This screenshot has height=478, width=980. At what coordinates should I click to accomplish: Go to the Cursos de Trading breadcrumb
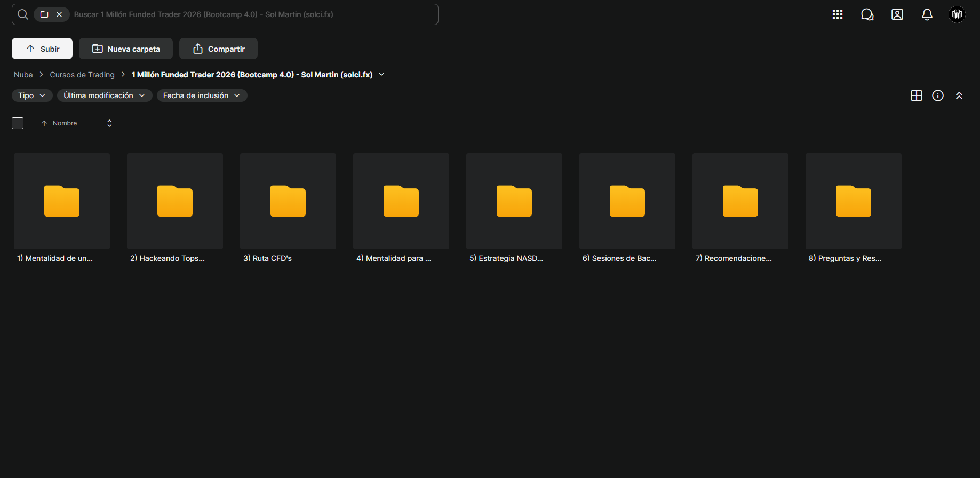82,75
